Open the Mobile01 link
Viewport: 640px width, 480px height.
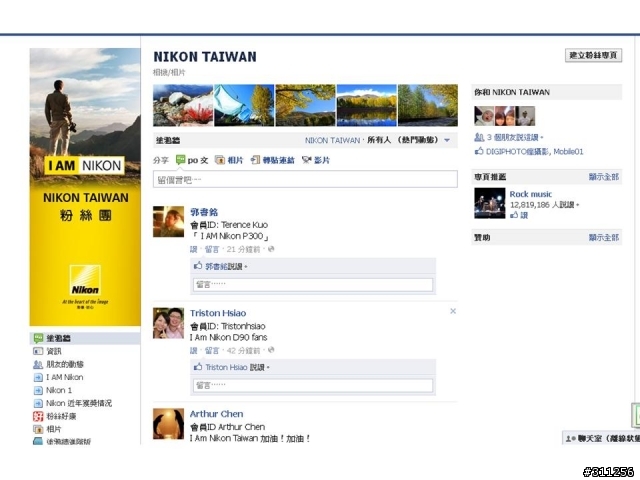click(568, 151)
